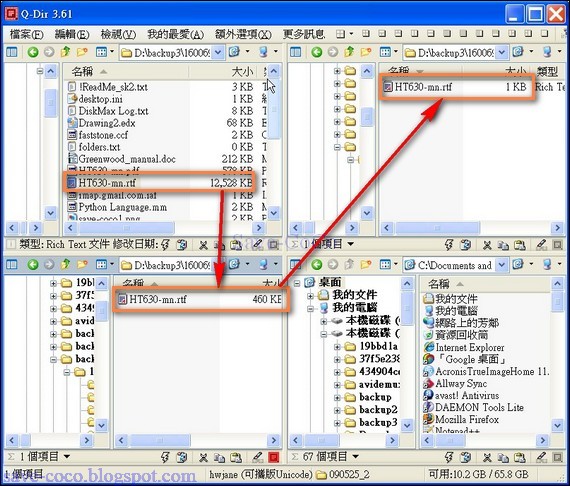Click the back arrow in top-right pane toolbar
570x486 pixels.
point(317,52)
